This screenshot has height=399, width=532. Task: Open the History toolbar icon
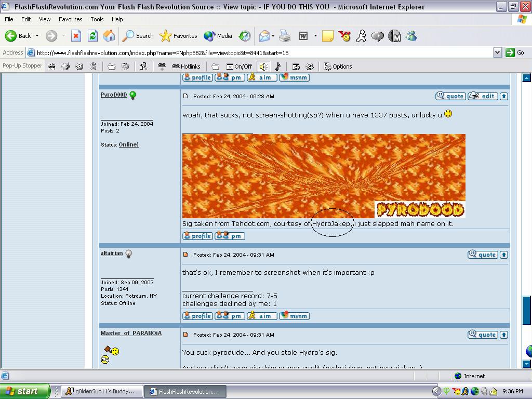[245, 36]
